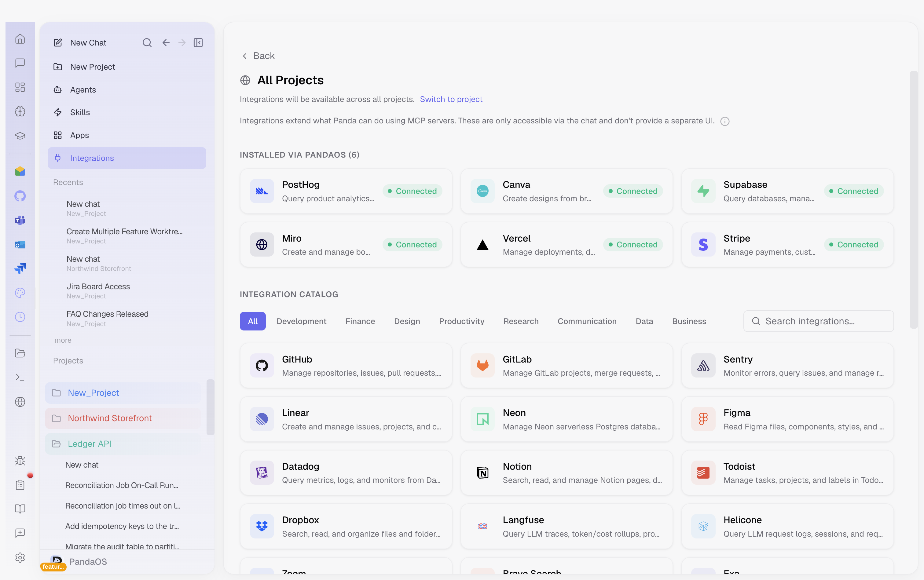Open 'Add idempotency keys to the tr...' chat
Viewport: 924px width, 580px height.
coord(122,526)
